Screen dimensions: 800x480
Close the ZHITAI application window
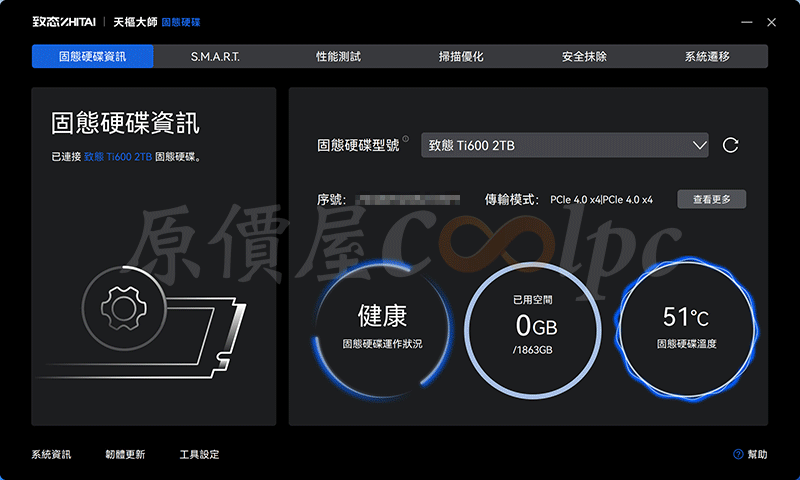(x=771, y=21)
